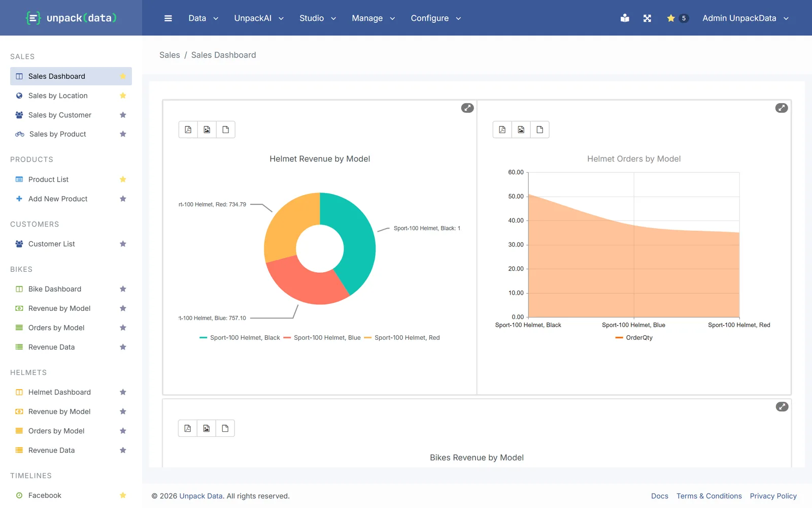The image size is (812, 508).
Task: Open the UnpackAI dropdown menu
Action: pyautogui.click(x=259, y=18)
